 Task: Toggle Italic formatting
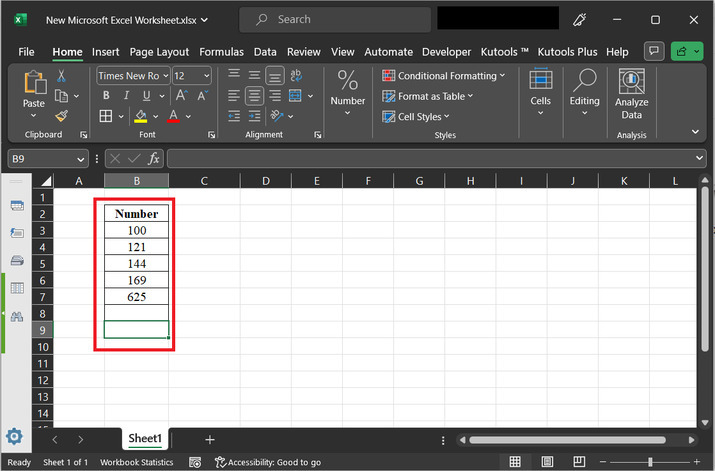[124, 96]
